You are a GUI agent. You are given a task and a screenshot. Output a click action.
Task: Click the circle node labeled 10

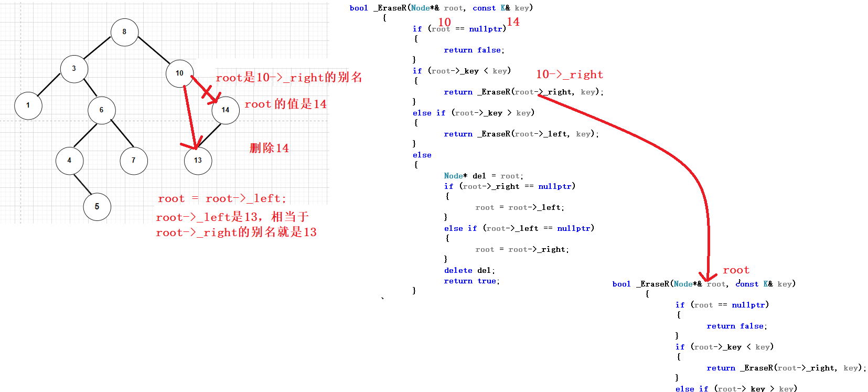click(x=180, y=73)
